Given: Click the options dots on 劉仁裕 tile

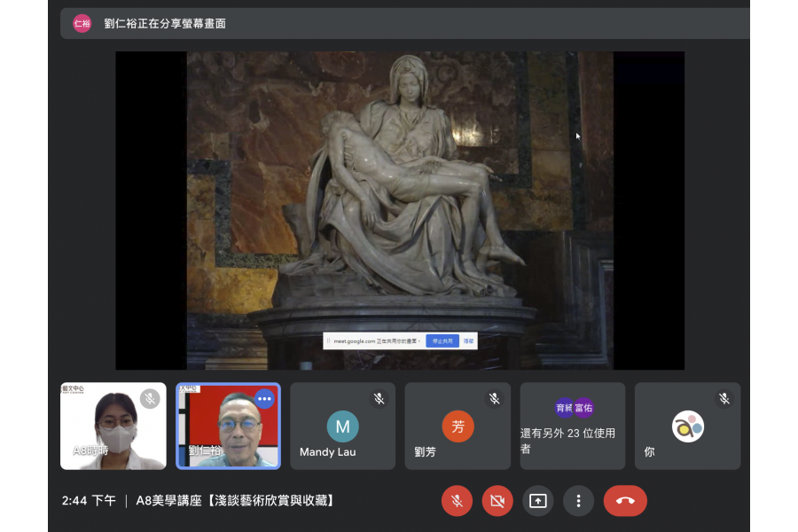Looking at the screenshot, I should [x=264, y=399].
